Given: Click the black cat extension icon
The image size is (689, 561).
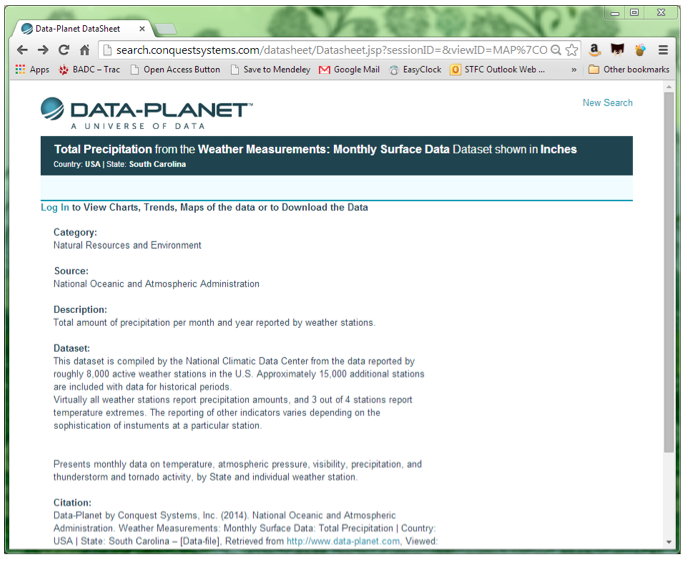Looking at the screenshot, I should point(617,50).
